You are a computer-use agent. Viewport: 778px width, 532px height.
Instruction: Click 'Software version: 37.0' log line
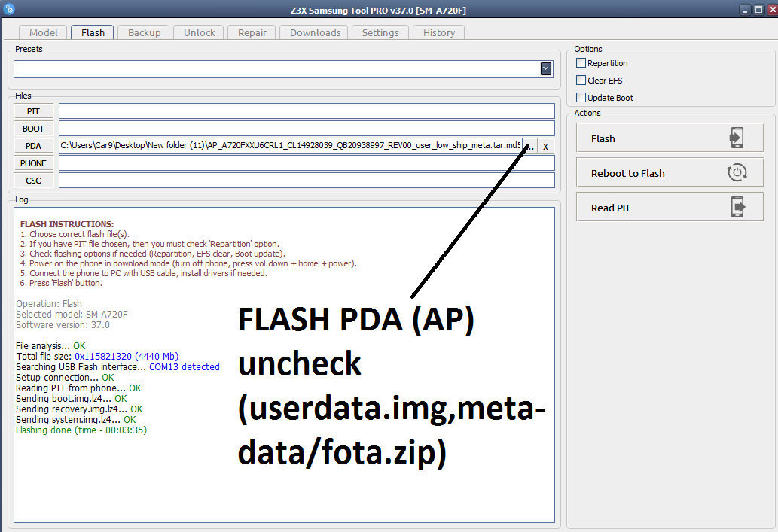click(x=63, y=325)
